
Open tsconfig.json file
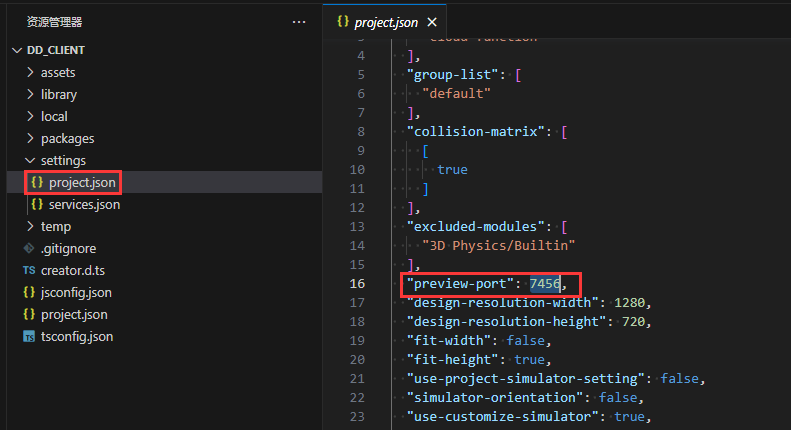click(77, 337)
